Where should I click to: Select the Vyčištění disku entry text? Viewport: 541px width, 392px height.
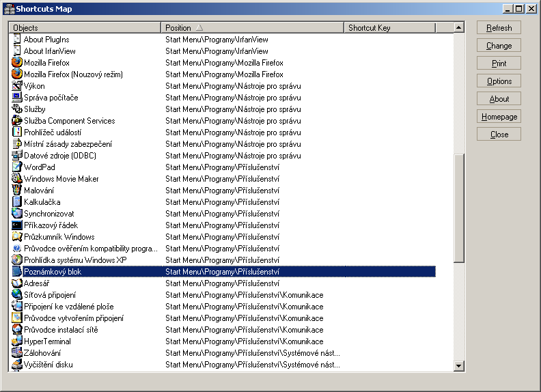48,365
